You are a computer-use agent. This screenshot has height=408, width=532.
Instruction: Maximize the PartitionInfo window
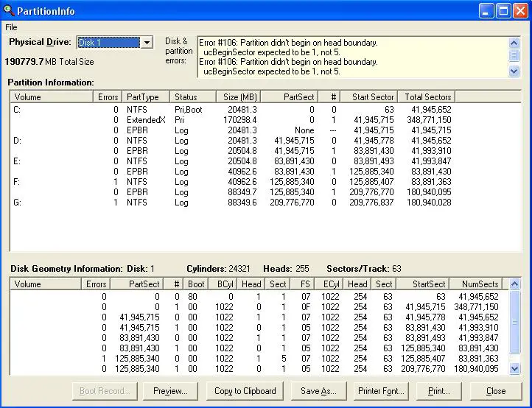pos(503,11)
